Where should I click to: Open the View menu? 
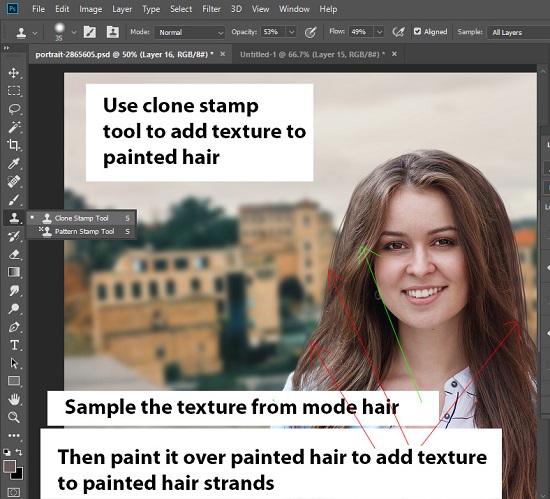click(260, 9)
